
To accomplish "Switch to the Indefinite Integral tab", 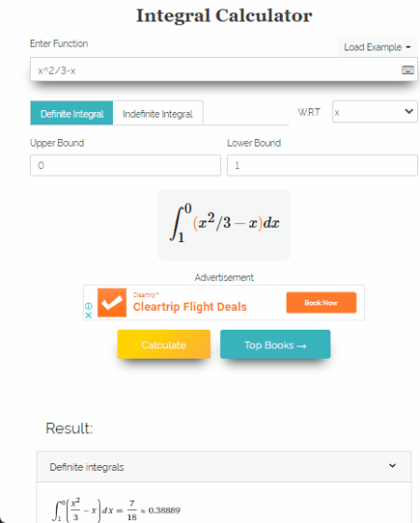I will (x=158, y=113).
